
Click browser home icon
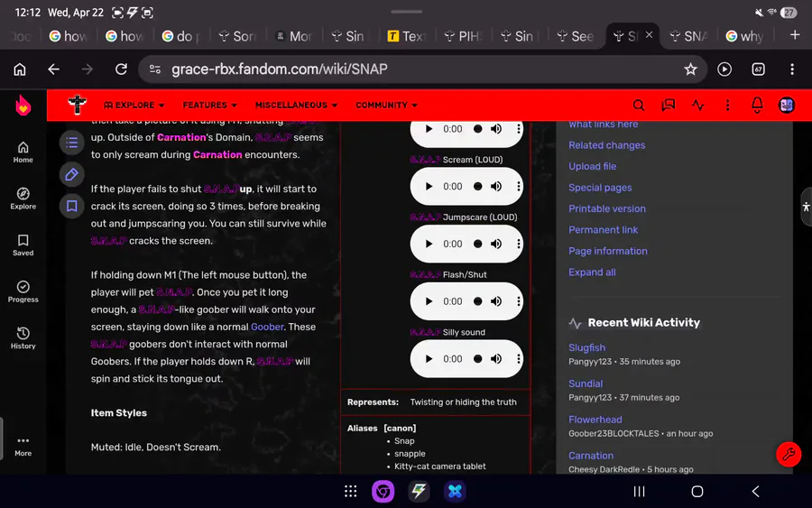click(x=20, y=69)
